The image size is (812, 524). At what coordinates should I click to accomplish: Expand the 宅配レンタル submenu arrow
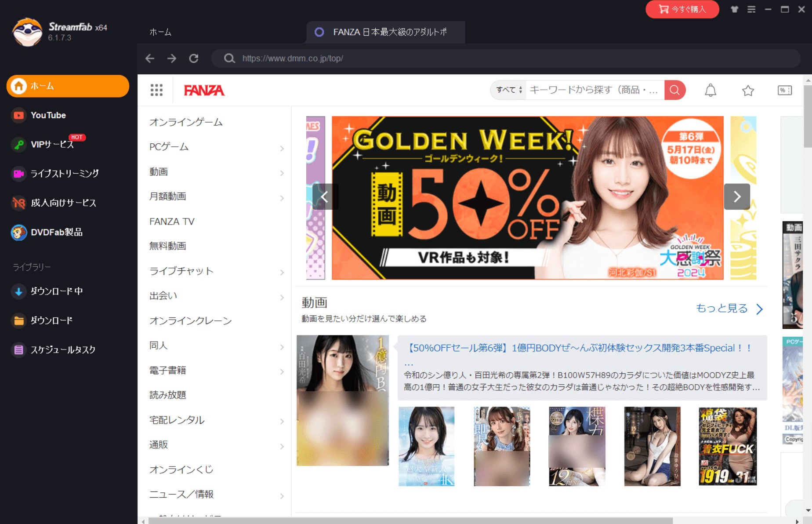[282, 422]
